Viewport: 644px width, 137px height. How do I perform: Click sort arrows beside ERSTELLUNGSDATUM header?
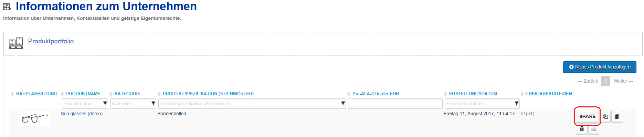[x=445, y=94]
